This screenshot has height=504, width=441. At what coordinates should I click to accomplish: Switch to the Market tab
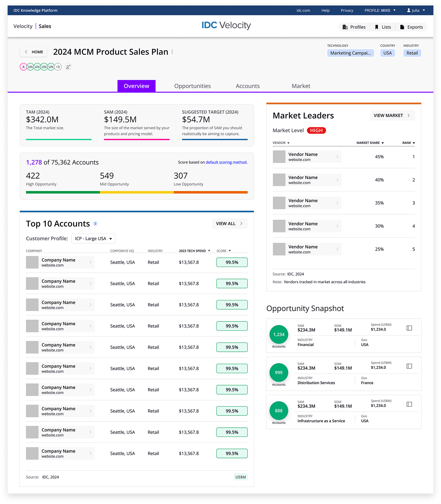pyautogui.click(x=301, y=86)
